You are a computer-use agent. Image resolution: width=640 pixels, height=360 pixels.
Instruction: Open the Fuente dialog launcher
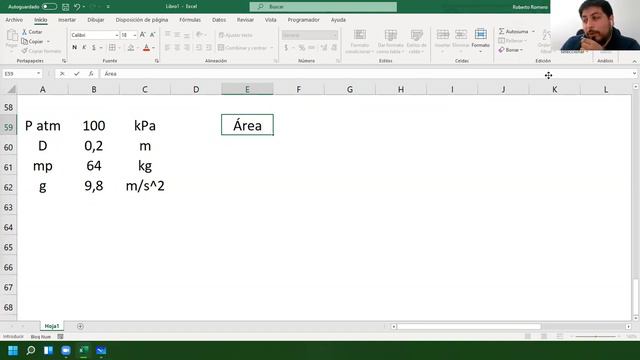[x=157, y=61]
